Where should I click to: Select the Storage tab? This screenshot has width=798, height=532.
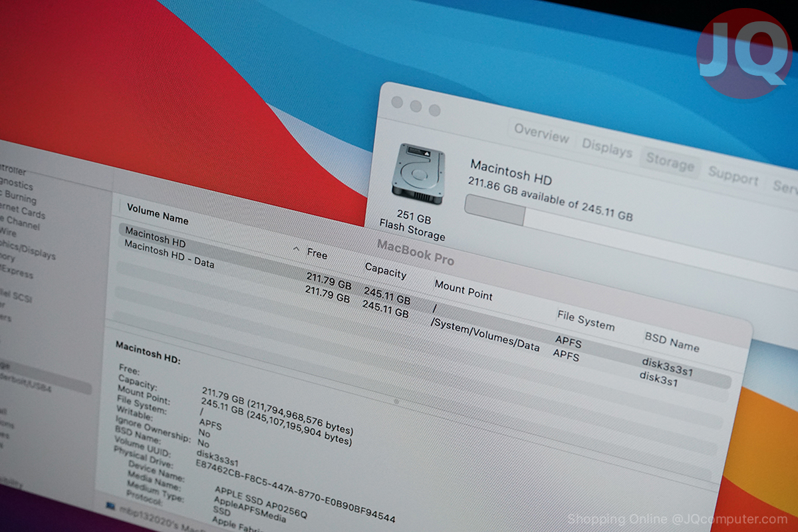click(669, 162)
